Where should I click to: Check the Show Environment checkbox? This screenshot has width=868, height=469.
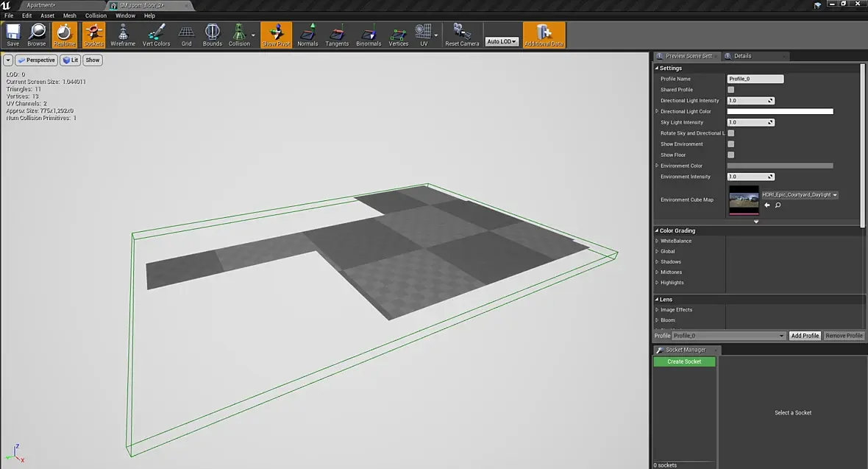(x=730, y=144)
